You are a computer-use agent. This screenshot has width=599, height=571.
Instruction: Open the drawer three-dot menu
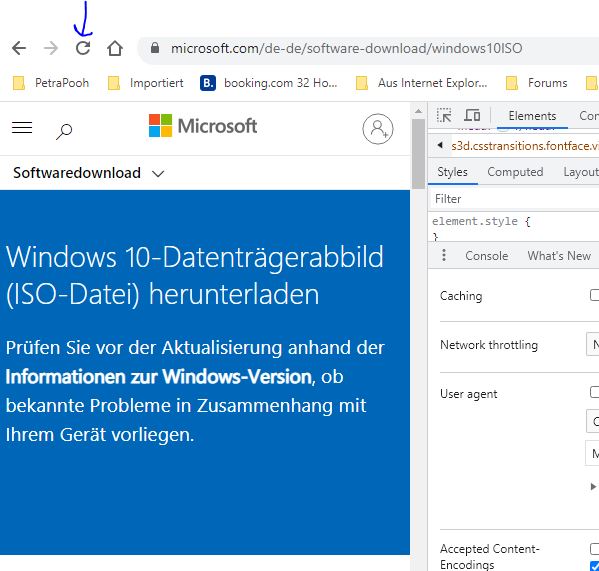point(444,255)
